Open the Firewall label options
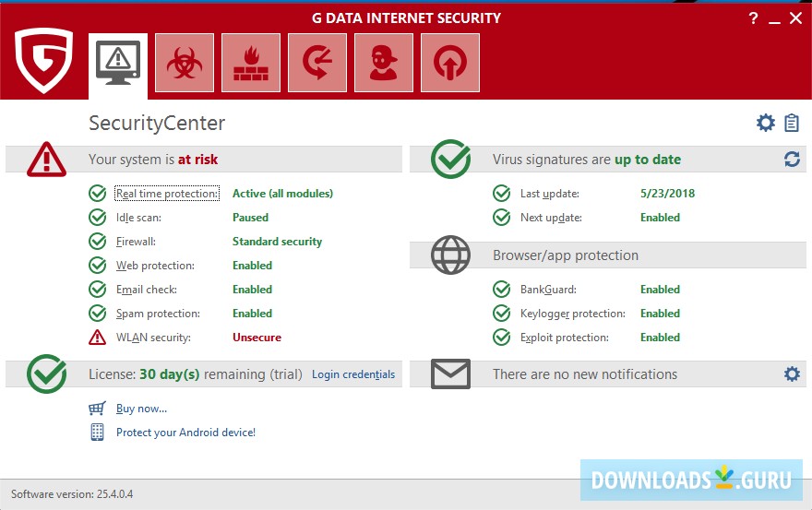The width and height of the screenshot is (812, 510). tap(136, 242)
